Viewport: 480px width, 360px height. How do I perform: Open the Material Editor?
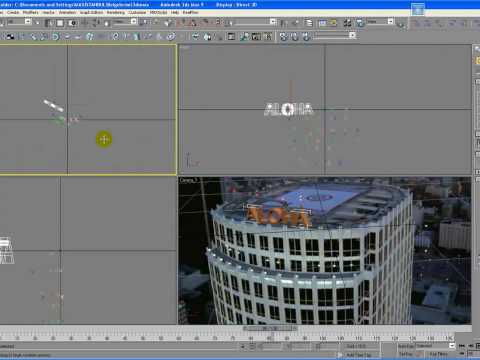pyautogui.click(x=347, y=23)
